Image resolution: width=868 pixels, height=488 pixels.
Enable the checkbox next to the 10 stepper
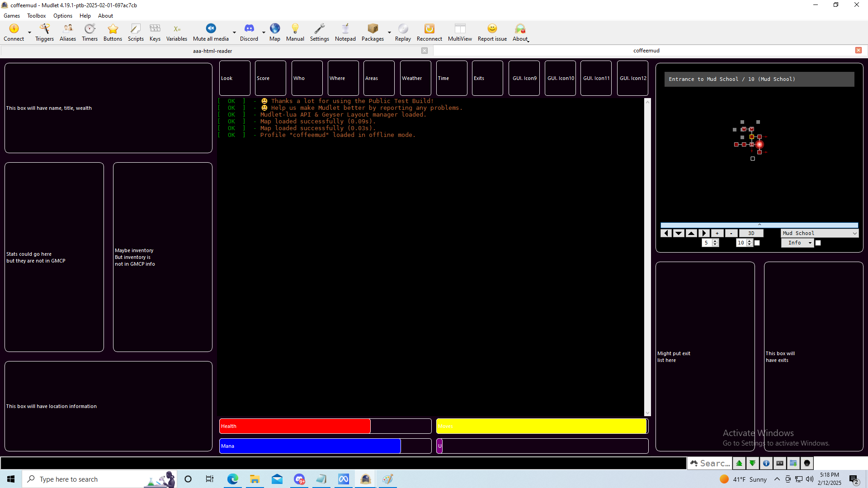[757, 243]
